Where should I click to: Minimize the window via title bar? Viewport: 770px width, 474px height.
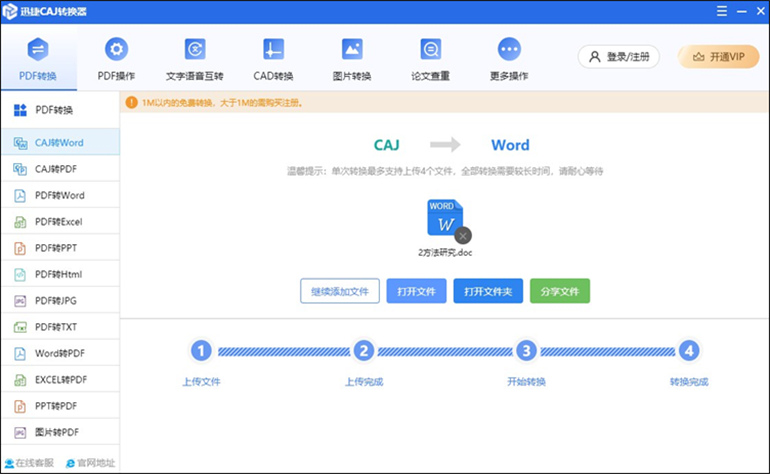(x=742, y=11)
